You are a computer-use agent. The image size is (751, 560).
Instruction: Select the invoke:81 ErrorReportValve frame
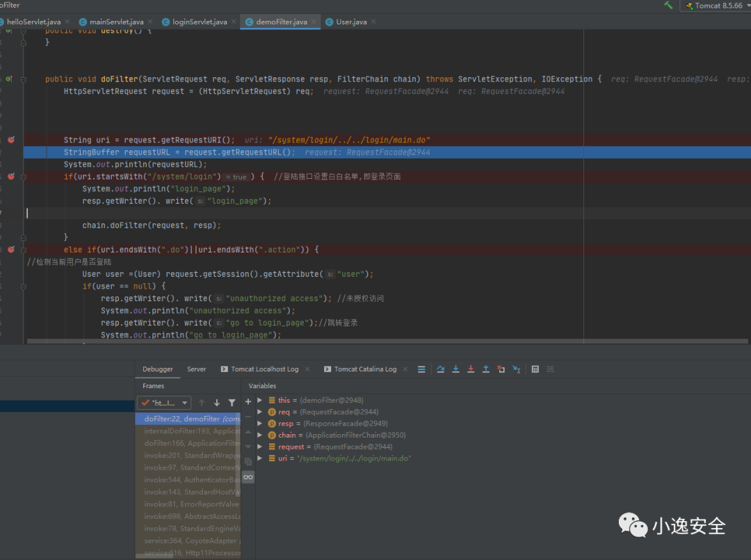pos(188,504)
